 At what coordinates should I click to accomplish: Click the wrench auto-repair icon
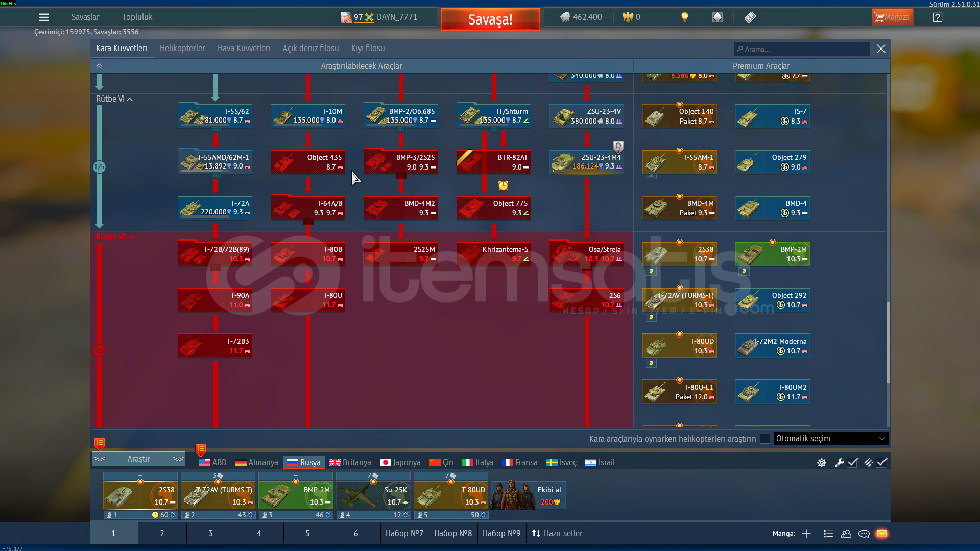click(839, 463)
